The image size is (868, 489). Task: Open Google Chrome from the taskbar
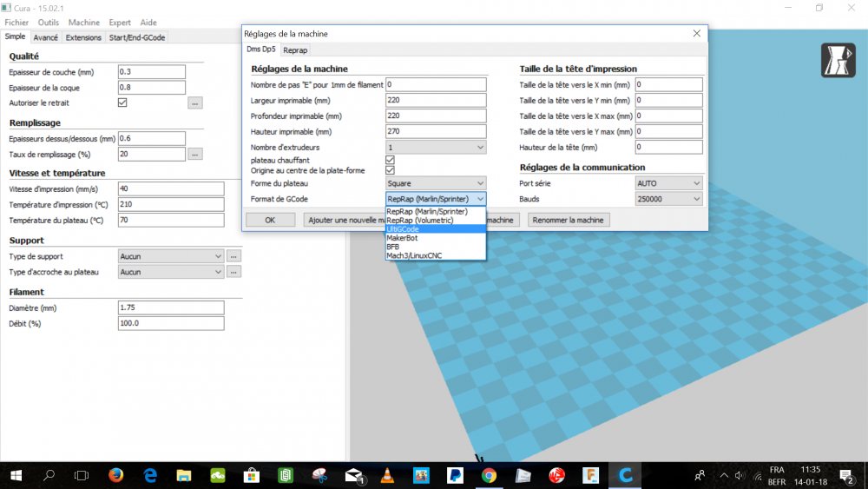point(489,475)
